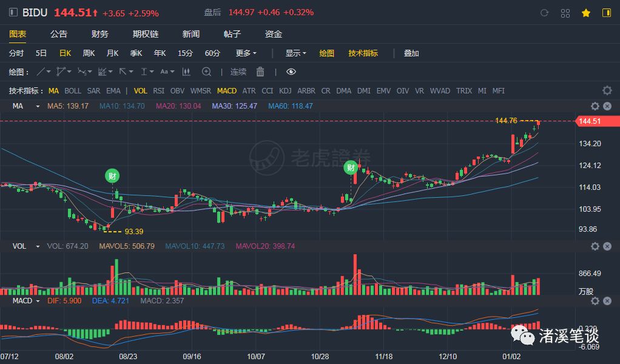Expand the Aa text tool dropdown arrow
The height and width of the screenshot is (364, 620).
pyautogui.click(x=172, y=72)
